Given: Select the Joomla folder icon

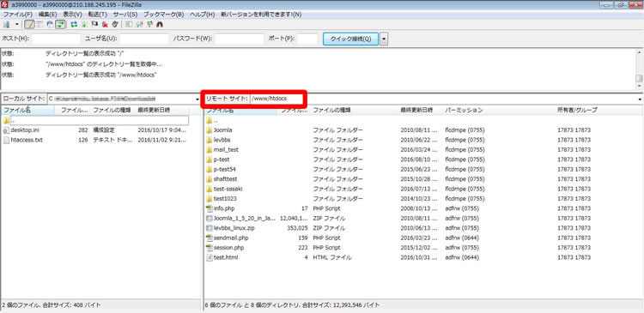Looking at the screenshot, I should [210, 130].
